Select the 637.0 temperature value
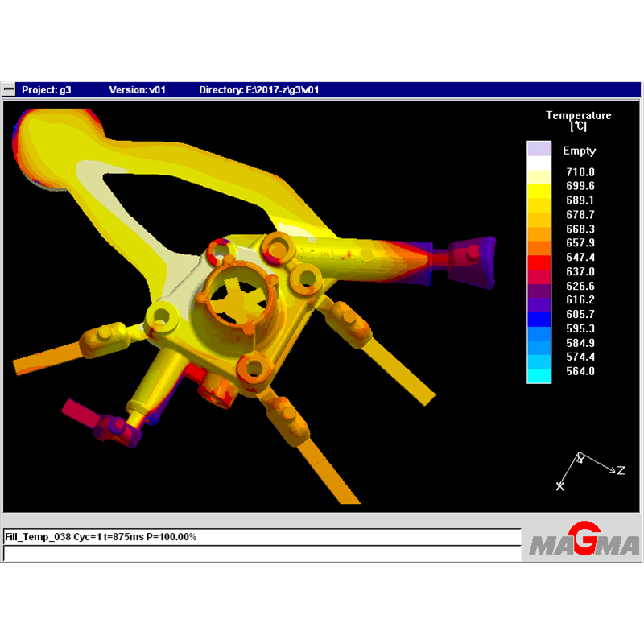 point(580,271)
